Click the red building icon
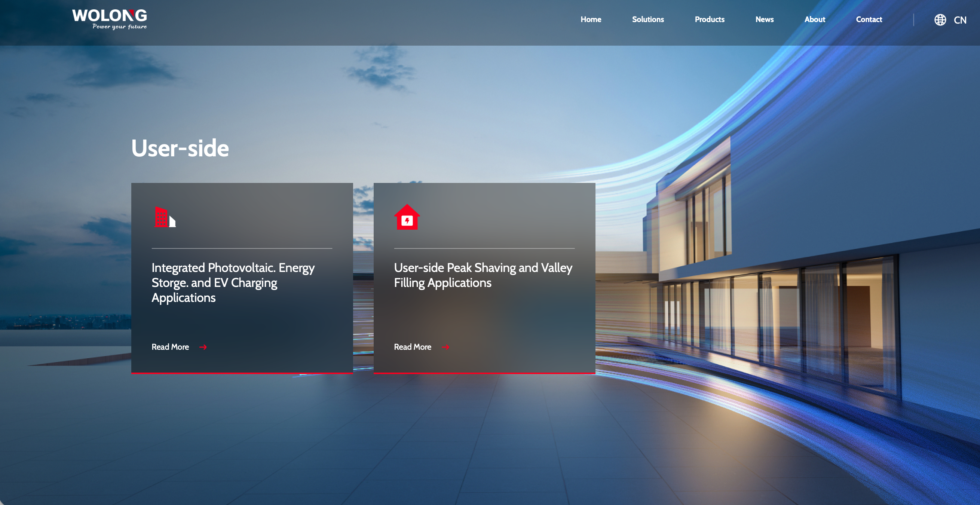This screenshot has width=980, height=505. coord(165,217)
